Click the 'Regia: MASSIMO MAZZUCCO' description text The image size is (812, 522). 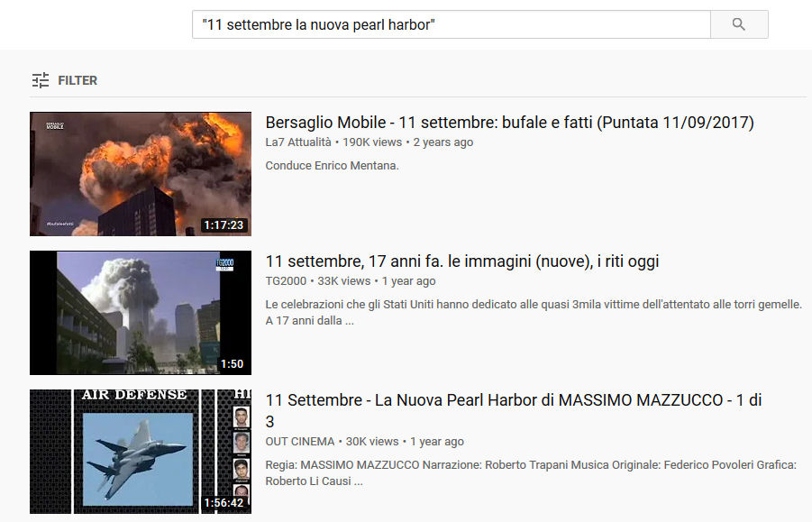click(530, 464)
